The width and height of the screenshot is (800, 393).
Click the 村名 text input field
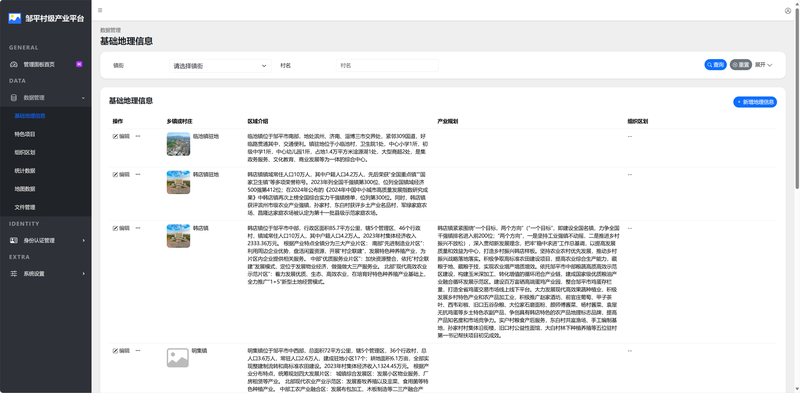[x=387, y=66]
